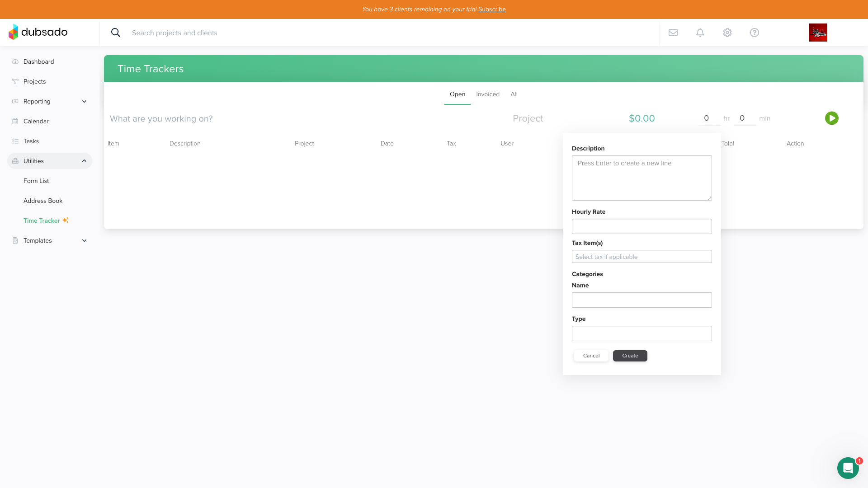Open the notifications bell
Viewport: 868px width, 488px height.
[700, 33]
